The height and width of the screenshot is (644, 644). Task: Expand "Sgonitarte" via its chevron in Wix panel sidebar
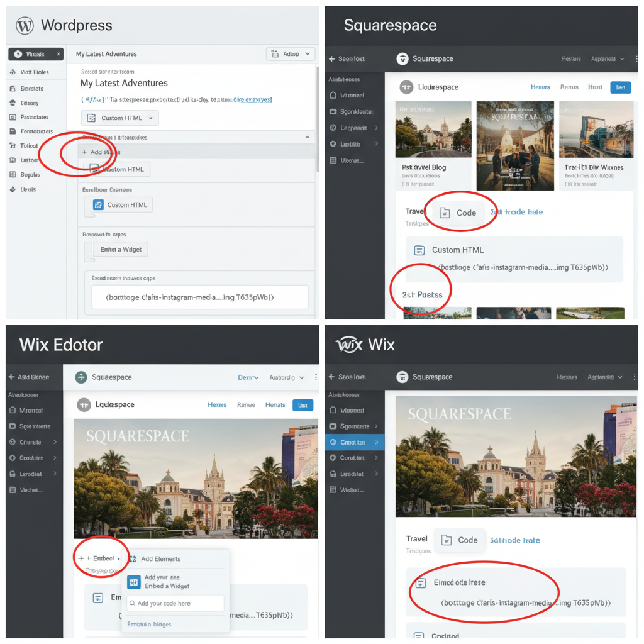(377, 426)
